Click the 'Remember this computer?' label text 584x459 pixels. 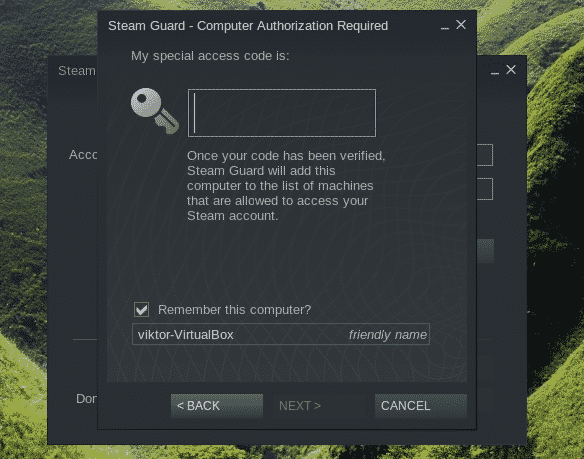click(234, 310)
